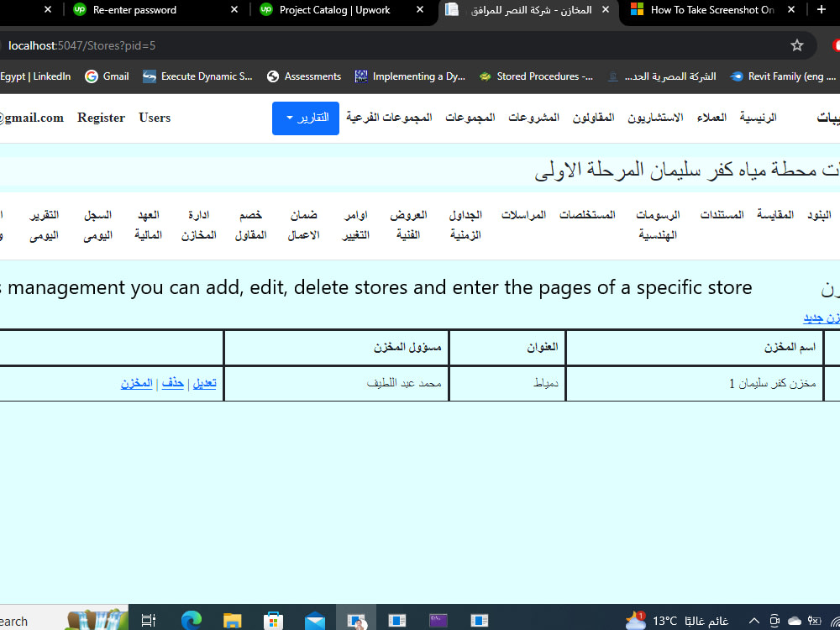Open the الرسومات الهندسية section
Viewport: 840px width, 630px height.
[x=658, y=224]
